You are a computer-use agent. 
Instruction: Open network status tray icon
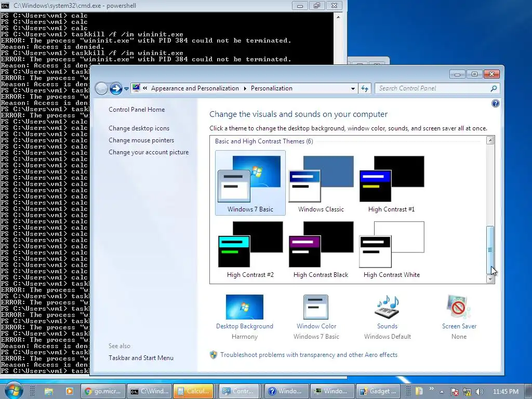[x=467, y=392]
